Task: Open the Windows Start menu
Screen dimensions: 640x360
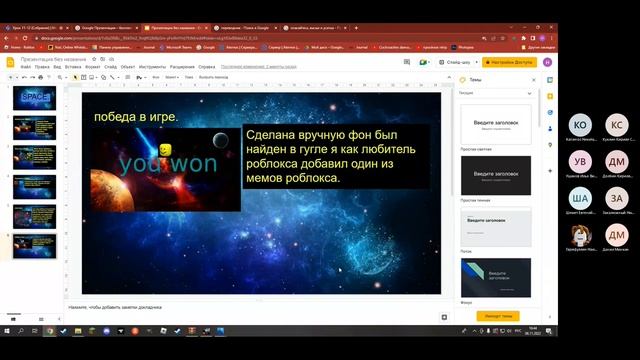Action: (7, 331)
